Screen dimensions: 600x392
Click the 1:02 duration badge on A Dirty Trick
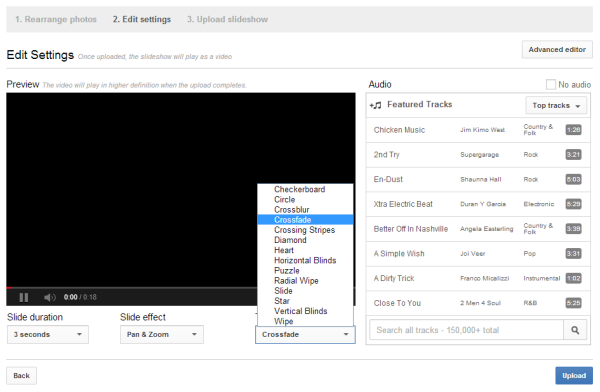click(574, 278)
